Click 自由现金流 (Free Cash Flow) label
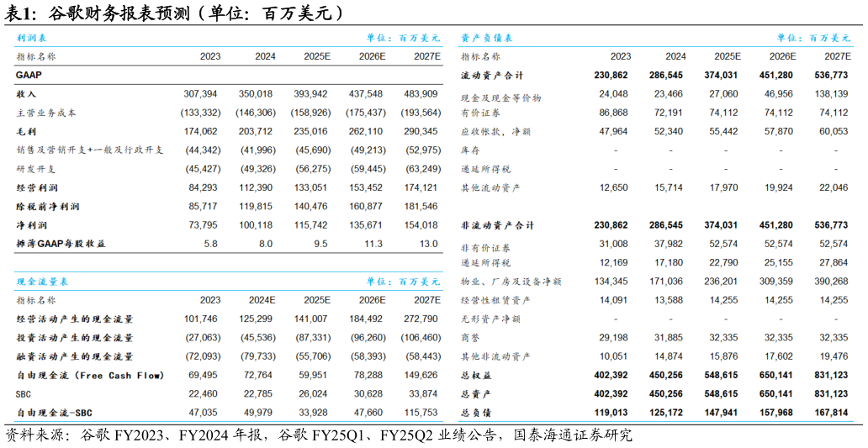Viewport: 868px width, 448px height. point(91,375)
